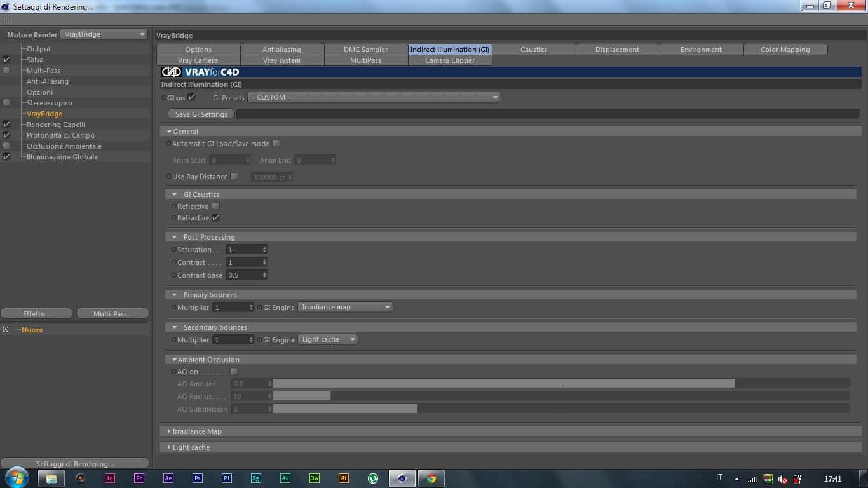Disable Rendering Capelli checkbox
Screen dimensions: 868x488
[x=7, y=125]
